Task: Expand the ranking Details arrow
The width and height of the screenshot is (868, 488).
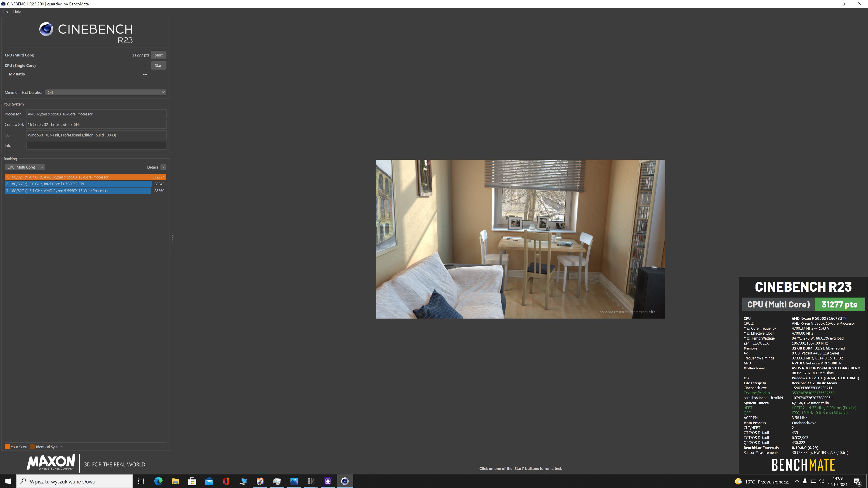Action: point(163,167)
